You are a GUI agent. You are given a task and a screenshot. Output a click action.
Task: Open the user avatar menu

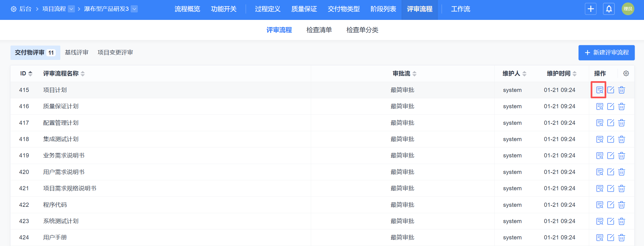coord(628,9)
